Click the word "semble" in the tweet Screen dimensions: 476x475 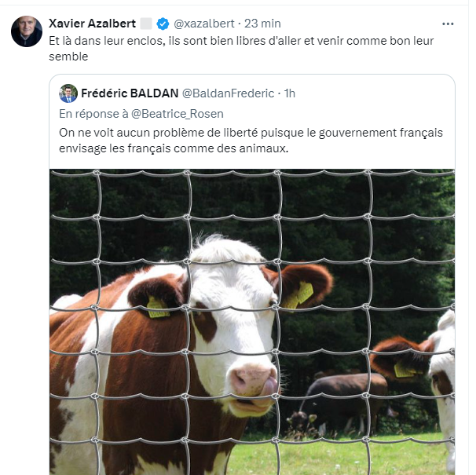[68, 57]
